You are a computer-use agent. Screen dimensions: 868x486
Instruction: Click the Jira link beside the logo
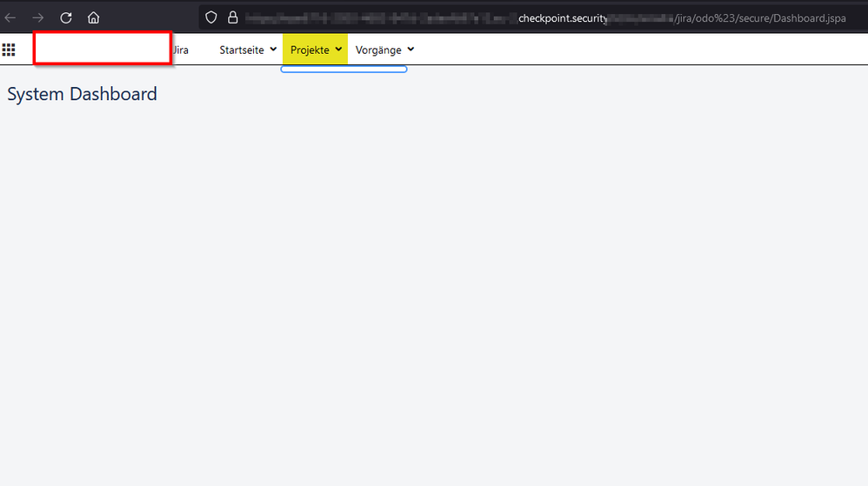pos(180,50)
